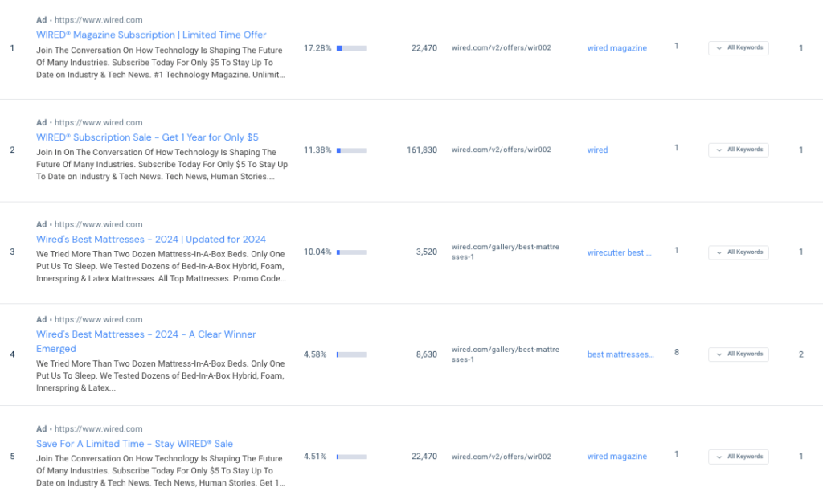This screenshot has height=504, width=823.
Task: Click the 'wirecutter best ...' keyword link
Action: pyautogui.click(x=619, y=252)
